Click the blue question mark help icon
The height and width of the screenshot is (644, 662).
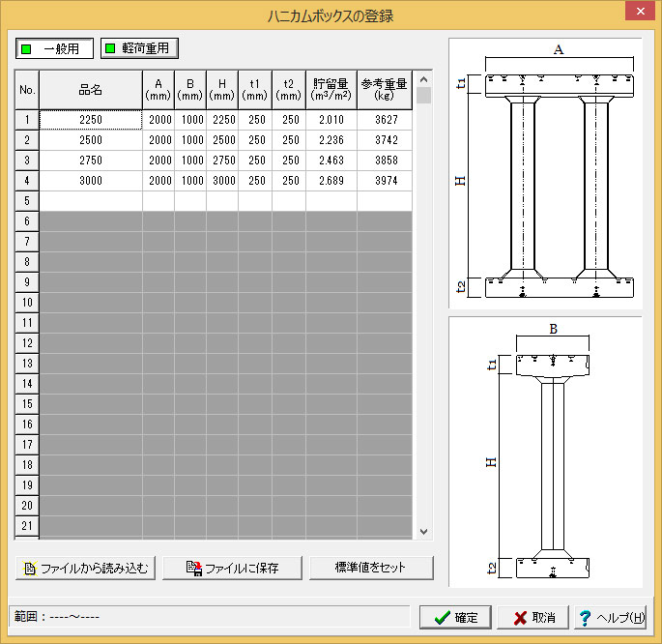tap(585, 618)
